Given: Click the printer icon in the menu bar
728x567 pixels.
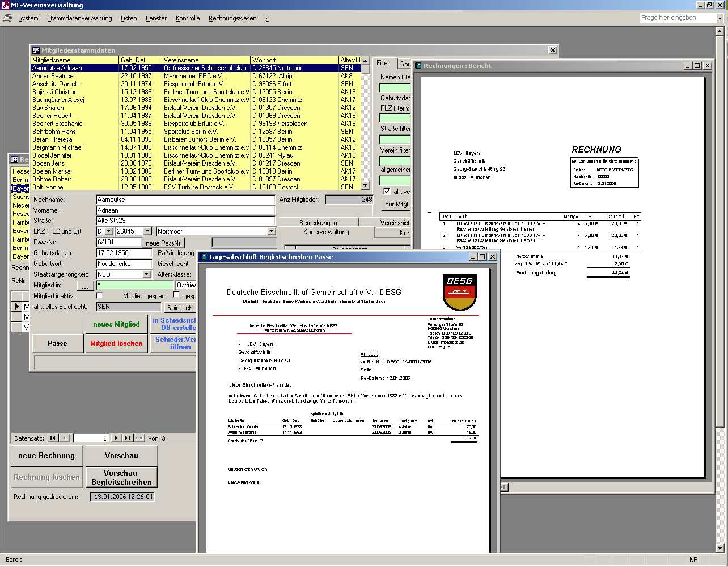Looking at the screenshot, I should pos(7,18).
